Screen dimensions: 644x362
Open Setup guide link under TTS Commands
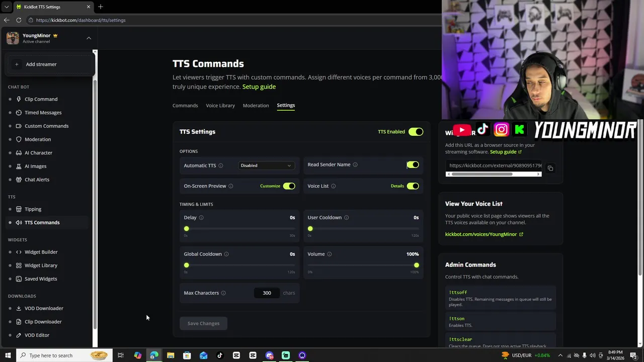click(x=259, y=86)
